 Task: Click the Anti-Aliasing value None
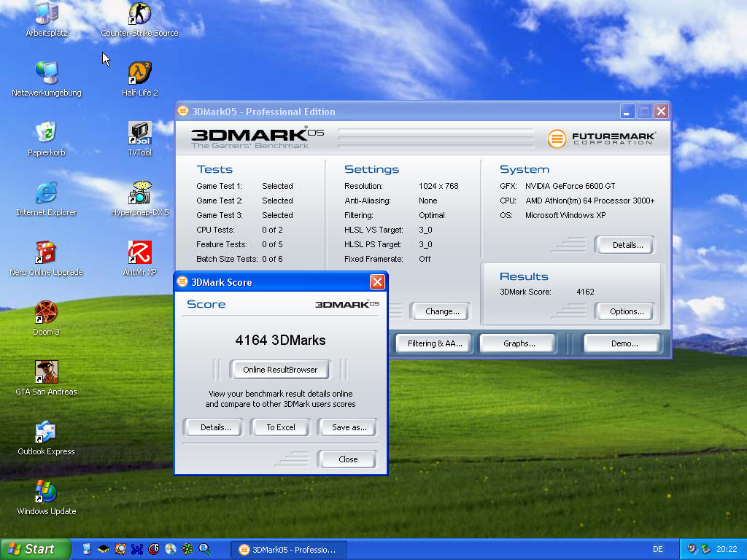click(x=427, y=201)
